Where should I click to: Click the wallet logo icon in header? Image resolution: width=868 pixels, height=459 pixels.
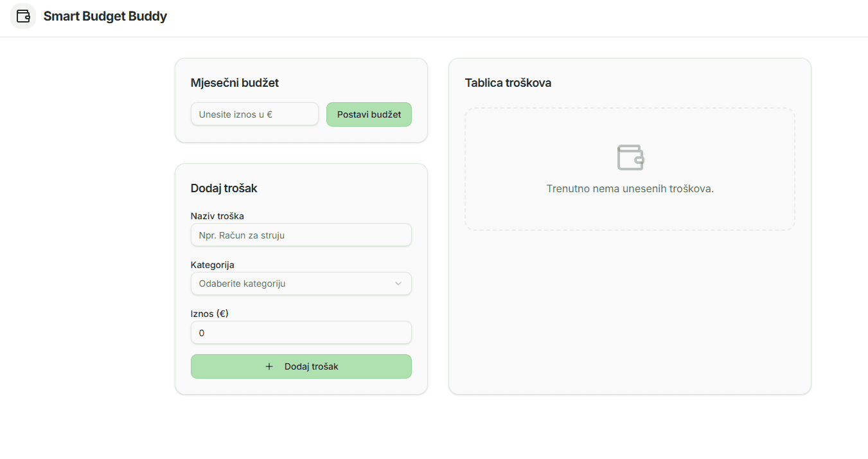point(23,16)
